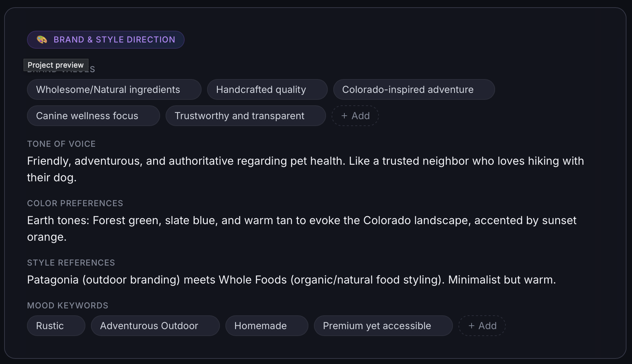The width and height of the screenshot is (632, 364).
Task: Click the Color Preferences section label
Action: tap(75, 203)
